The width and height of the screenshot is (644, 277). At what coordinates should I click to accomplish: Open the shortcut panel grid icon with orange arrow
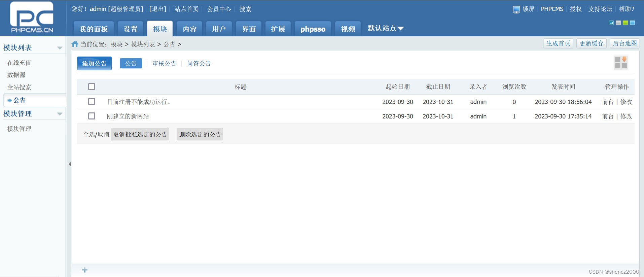click(621, 63)
